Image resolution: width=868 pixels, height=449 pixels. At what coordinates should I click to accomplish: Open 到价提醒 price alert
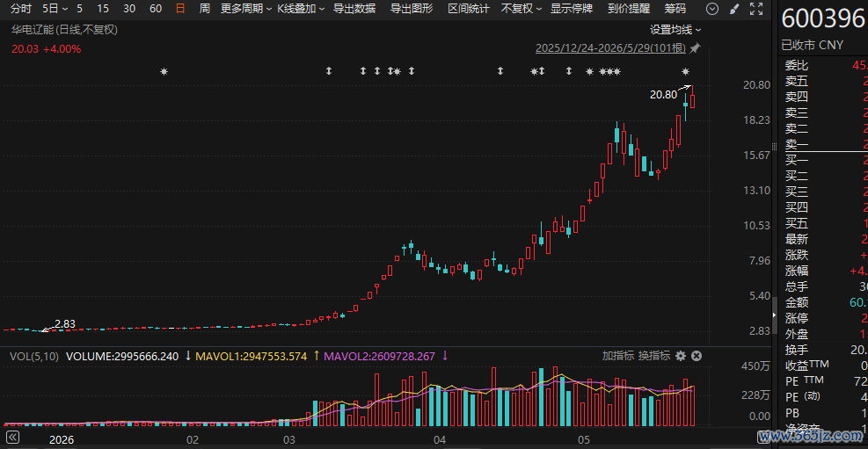(x=628, y=8)
